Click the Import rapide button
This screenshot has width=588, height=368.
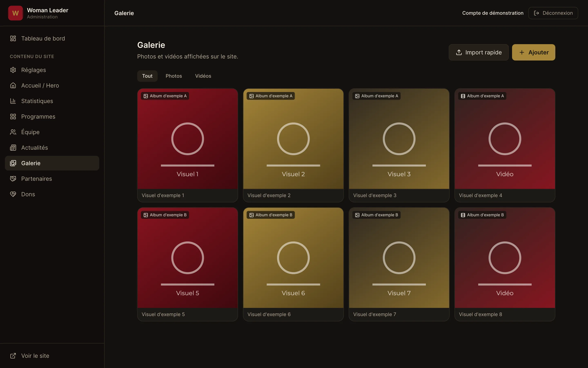(478, 52)
